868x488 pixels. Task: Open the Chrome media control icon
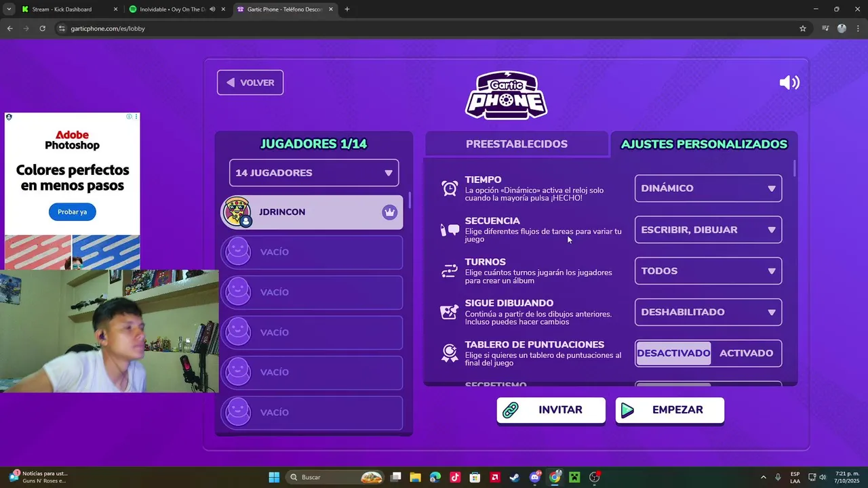coord(825,28)
